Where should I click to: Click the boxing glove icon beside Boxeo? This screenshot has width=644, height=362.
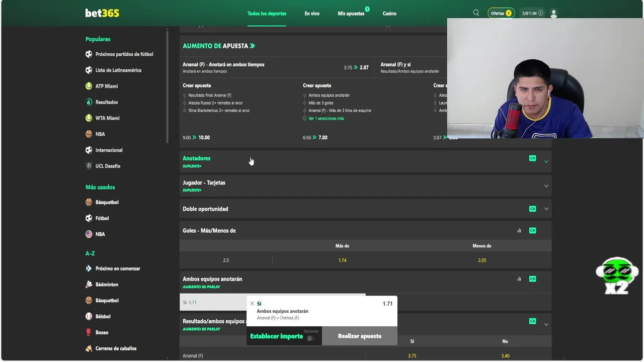(89, 332)
